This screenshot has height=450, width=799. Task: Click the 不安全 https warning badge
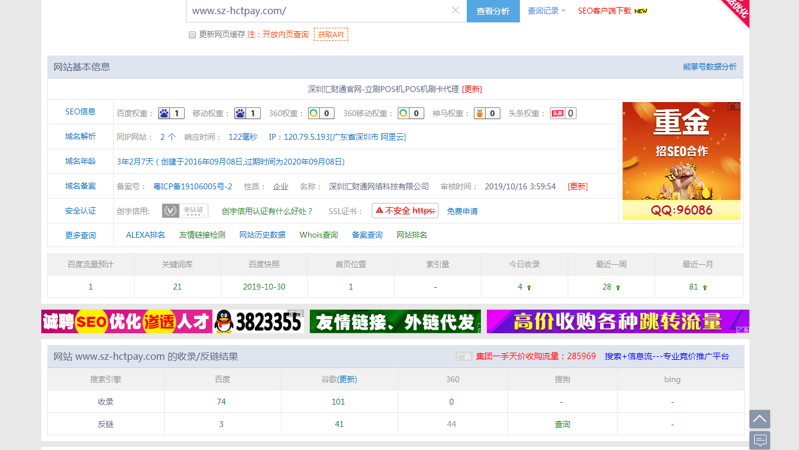[405, 210]
